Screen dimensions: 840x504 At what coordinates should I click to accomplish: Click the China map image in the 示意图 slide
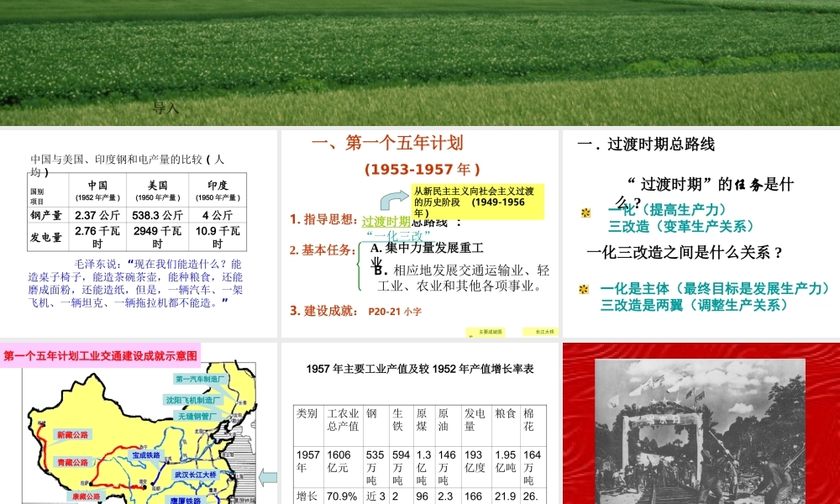click(x=139, y=433)
